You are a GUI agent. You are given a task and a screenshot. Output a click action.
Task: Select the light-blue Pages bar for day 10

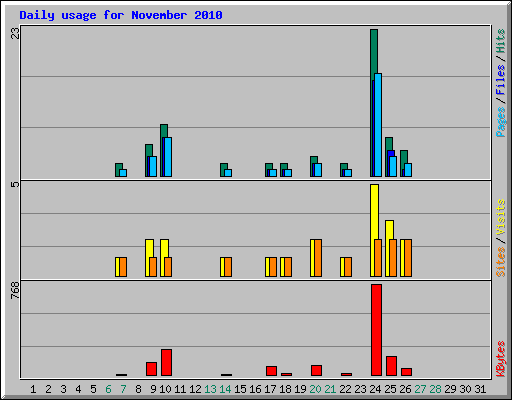pyautogui.click(x=168, y=157)
